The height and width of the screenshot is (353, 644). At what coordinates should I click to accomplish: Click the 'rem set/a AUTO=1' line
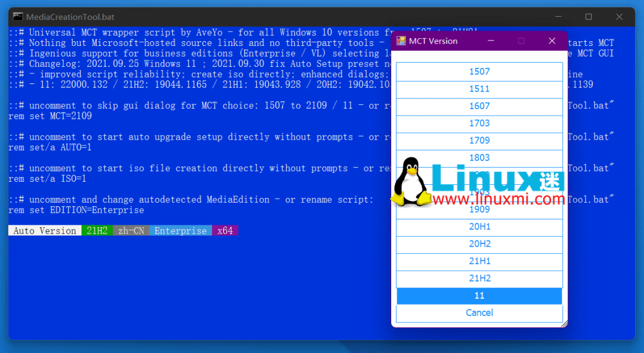(x=50, y=147)
